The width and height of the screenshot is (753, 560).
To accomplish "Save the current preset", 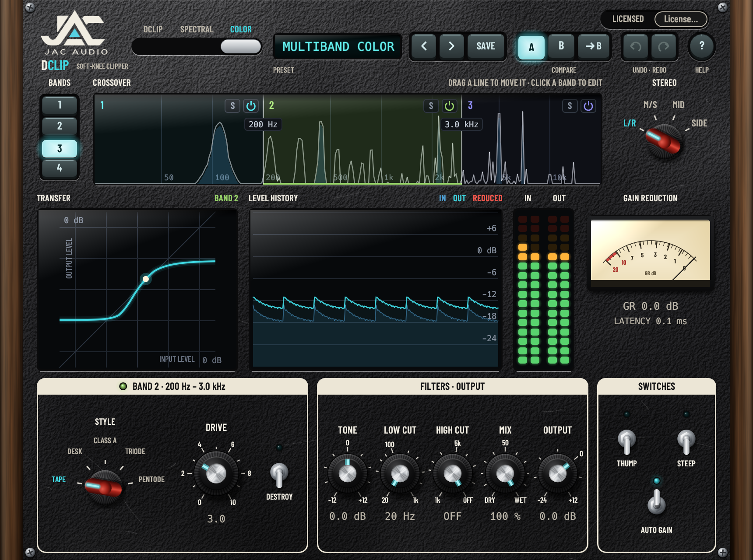I will coord(486,46).
